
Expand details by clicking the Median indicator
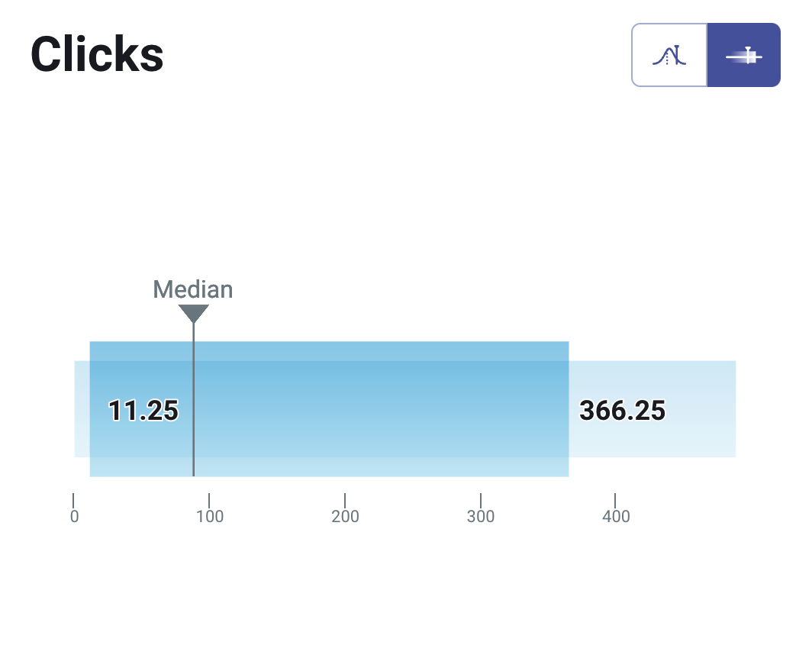click(193, 313)
